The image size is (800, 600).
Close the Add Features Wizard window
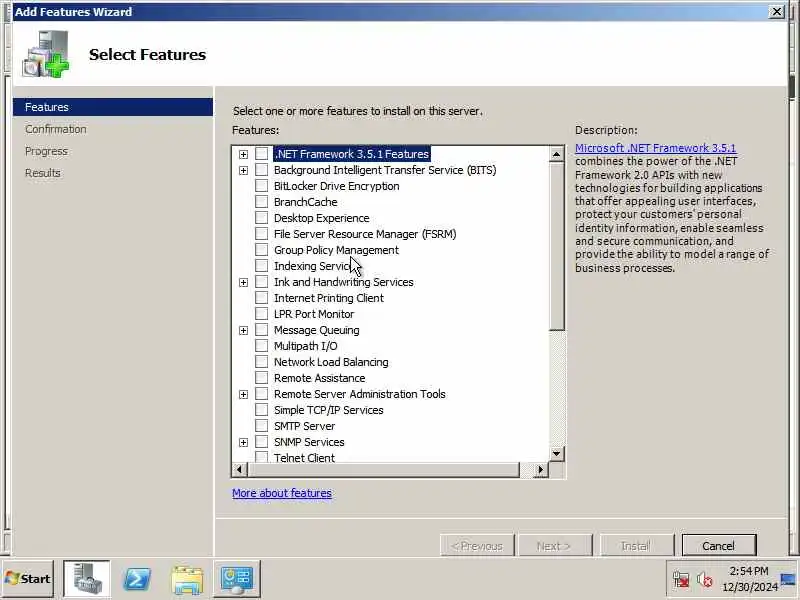pyautogui.click(x=777, y=11)
